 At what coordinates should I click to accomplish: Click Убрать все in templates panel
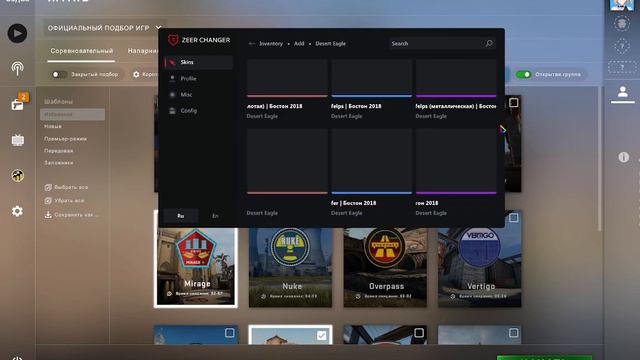tap(69, 201)
